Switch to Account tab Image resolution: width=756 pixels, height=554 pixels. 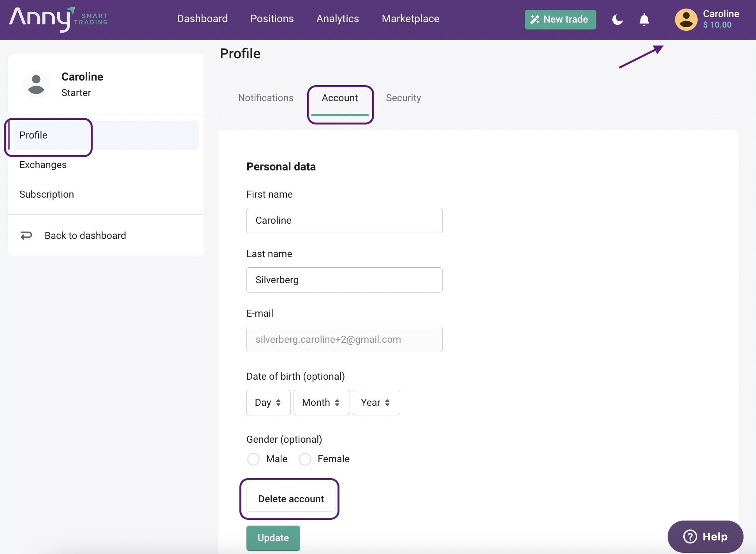coord(340,98)
